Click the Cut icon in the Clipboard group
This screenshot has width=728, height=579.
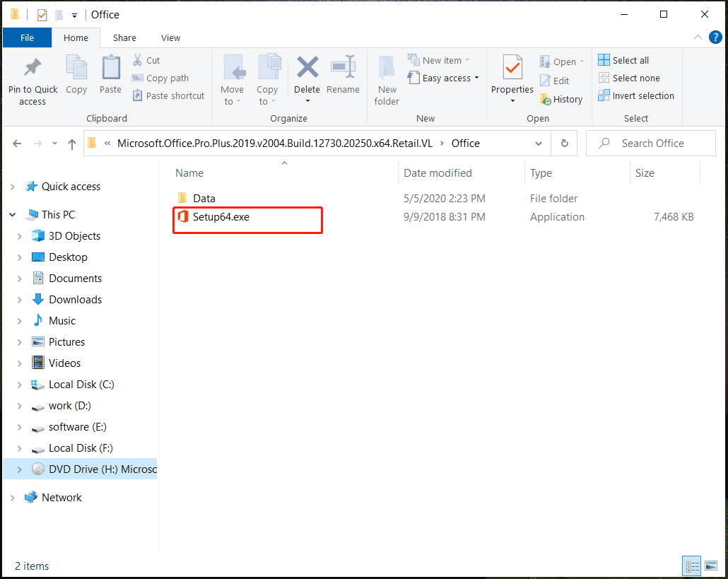pyautogui.click(x=146, y=60)
